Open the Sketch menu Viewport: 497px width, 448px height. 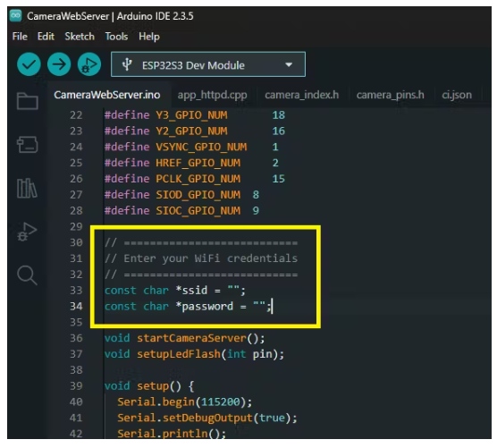pos(80,37)
